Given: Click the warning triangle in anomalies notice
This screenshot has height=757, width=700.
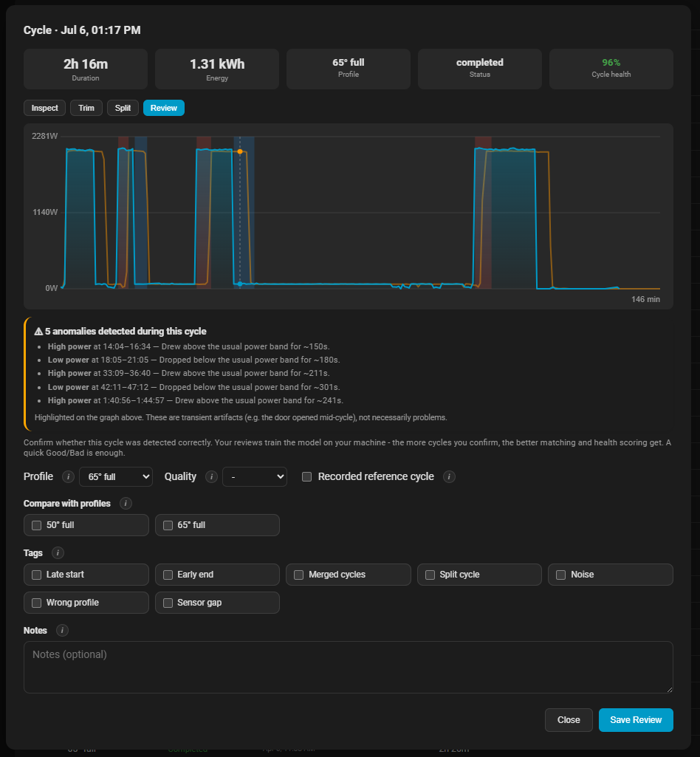Looking at the screenshot, I should (x=38, y=332).
